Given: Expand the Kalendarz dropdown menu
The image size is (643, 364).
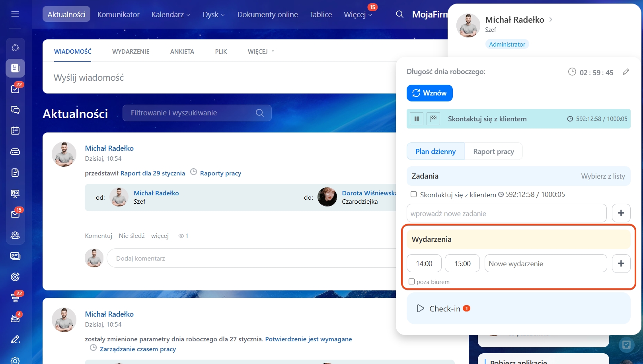Looking at the screenshot, I should [171, 15].
